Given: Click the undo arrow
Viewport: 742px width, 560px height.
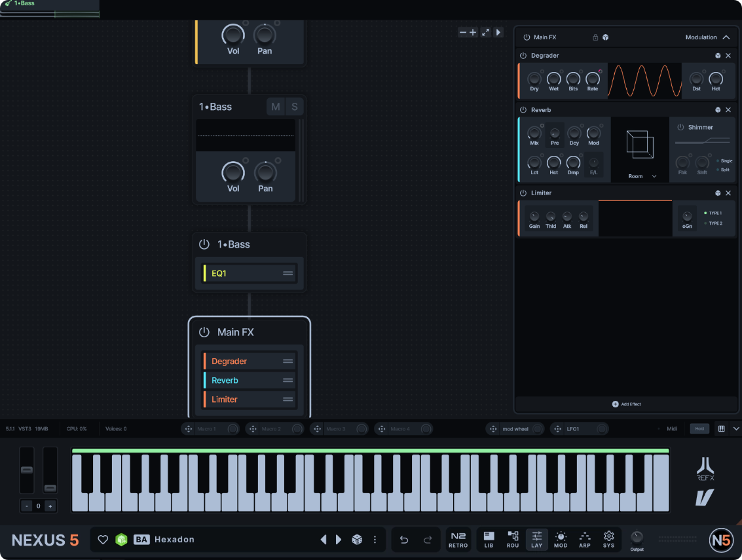Looking at the screenshot, I should coord(403,540).
